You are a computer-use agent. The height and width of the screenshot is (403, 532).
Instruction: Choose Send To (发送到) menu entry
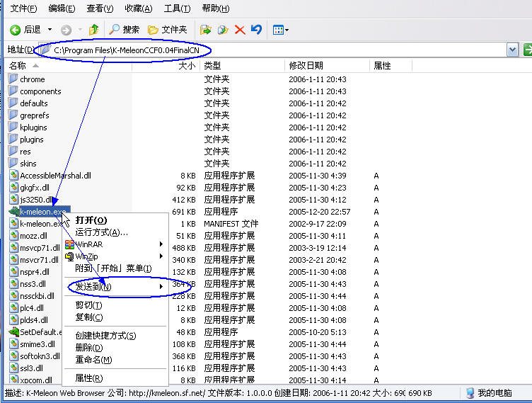(115, 286)
